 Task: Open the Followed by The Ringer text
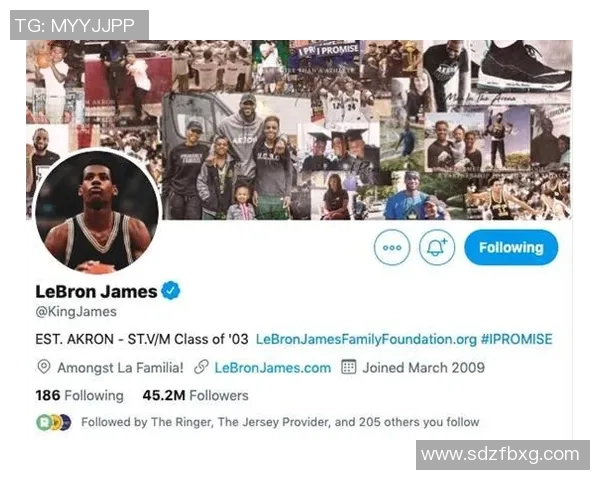[x=280, y=422]
